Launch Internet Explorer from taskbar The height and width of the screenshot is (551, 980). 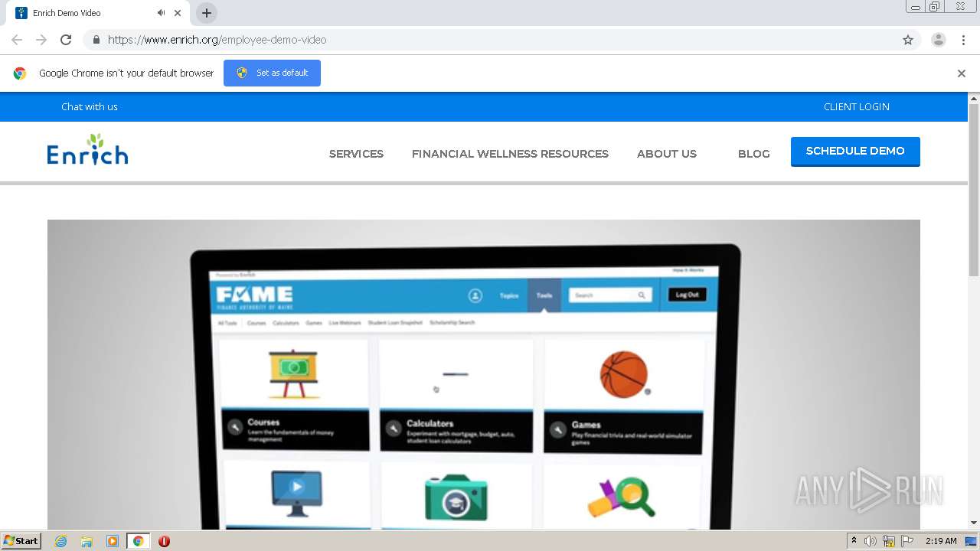coord(61,541)
